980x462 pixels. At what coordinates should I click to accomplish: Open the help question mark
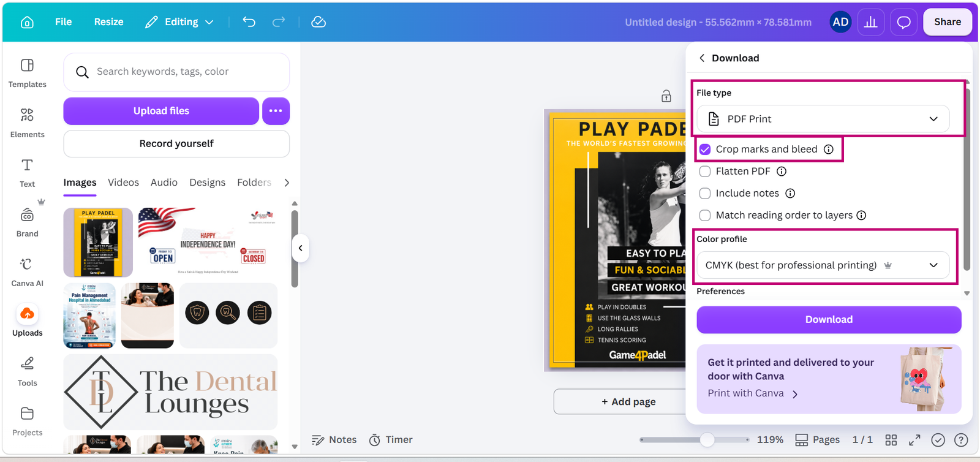pos(961,440)
